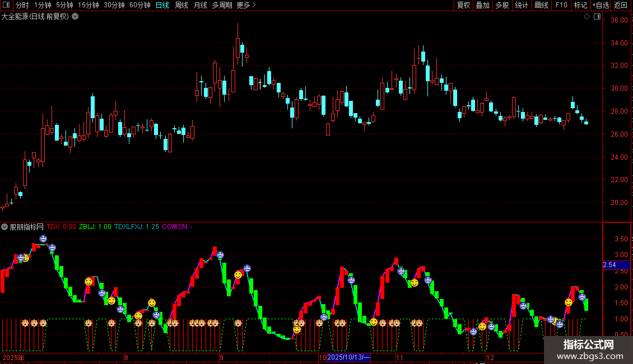Switch to 分时 intraday chart

22,5
